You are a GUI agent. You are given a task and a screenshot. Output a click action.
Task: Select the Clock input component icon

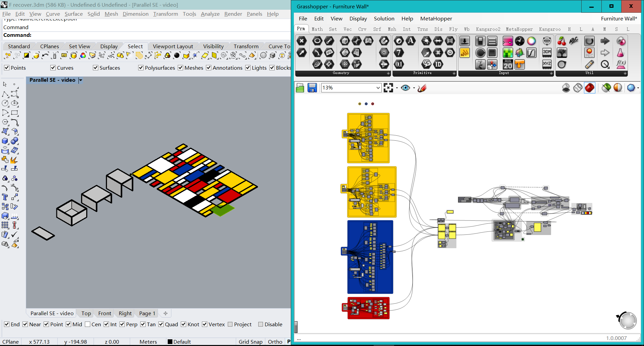[520, 41]
